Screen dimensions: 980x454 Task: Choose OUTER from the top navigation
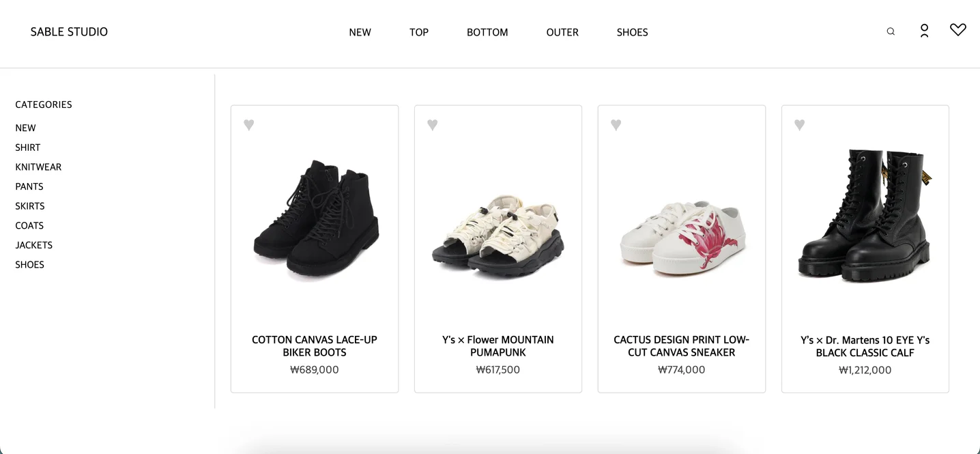coord(562,32)
